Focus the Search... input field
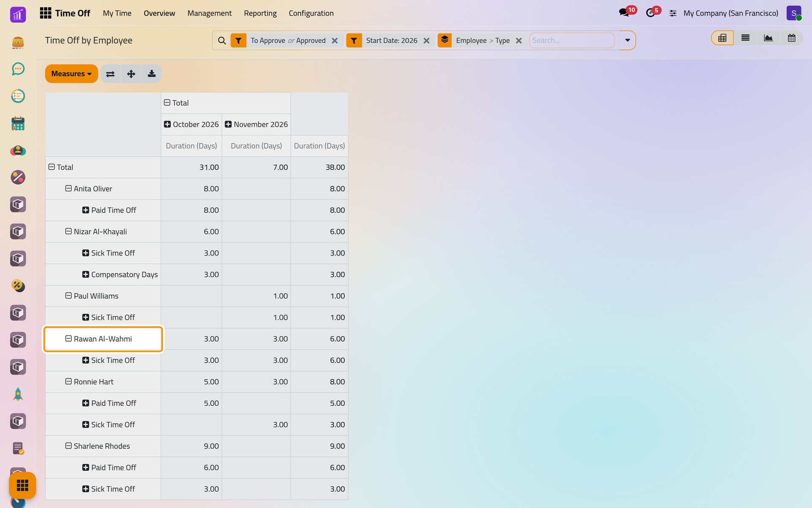Screen dimensions: 812x508 [572, 41]
